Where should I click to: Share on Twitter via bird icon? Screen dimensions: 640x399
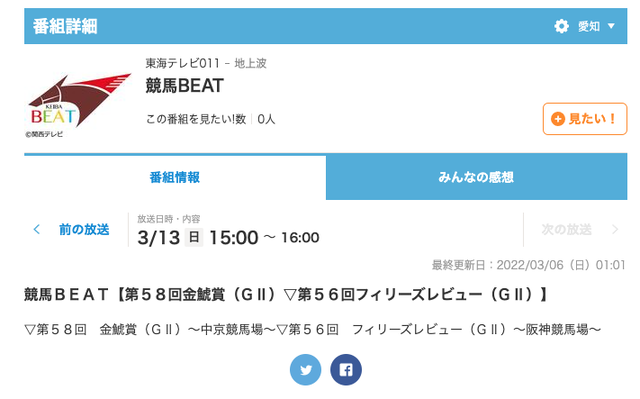click(x=305, y=370)
